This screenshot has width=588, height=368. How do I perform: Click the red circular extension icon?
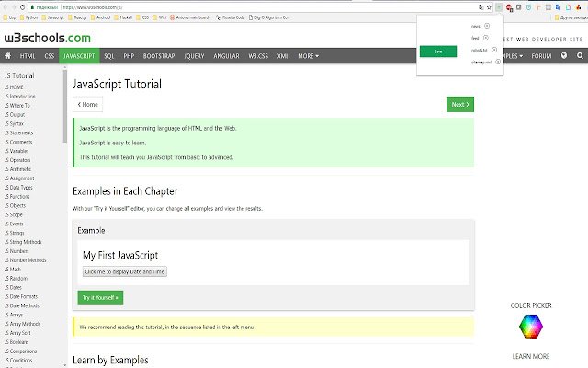click(x=509, y=7)
